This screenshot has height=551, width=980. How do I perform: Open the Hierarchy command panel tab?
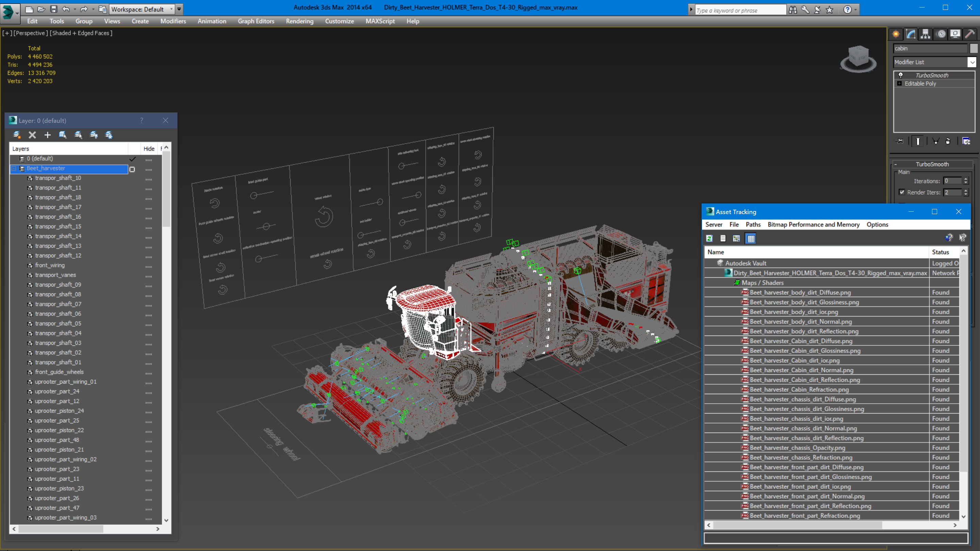[925, 34]
